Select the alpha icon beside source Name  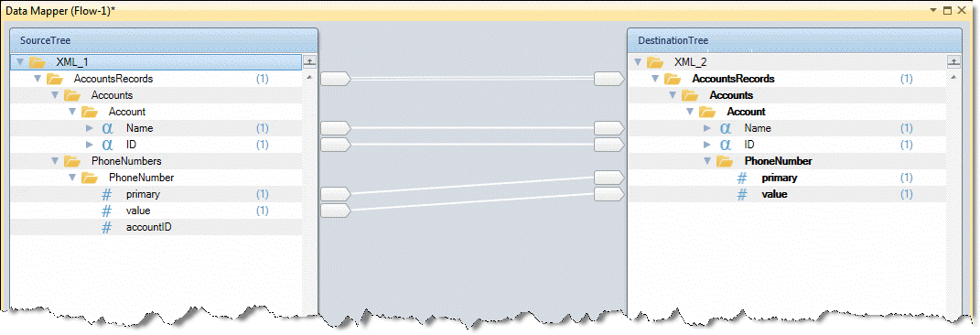(x=107, y=129)
